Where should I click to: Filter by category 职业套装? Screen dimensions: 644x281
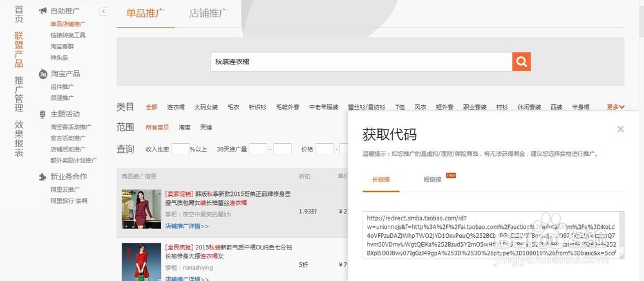tap(475, 107)
